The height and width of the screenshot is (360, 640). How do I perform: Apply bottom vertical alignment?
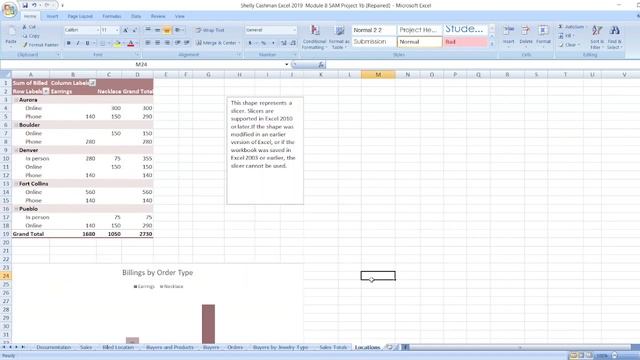pos(167,30)
